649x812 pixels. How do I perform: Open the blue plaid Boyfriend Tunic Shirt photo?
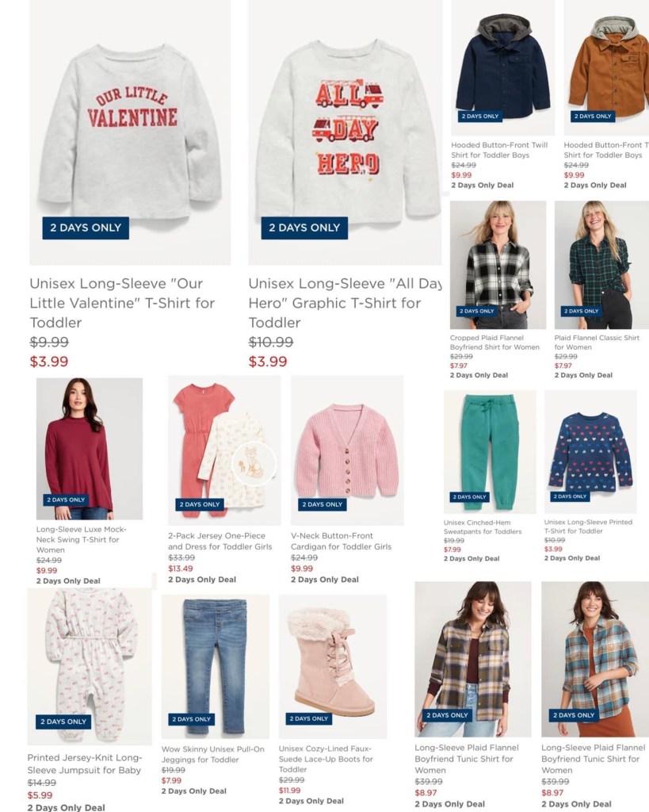click(x=595, y=659)
